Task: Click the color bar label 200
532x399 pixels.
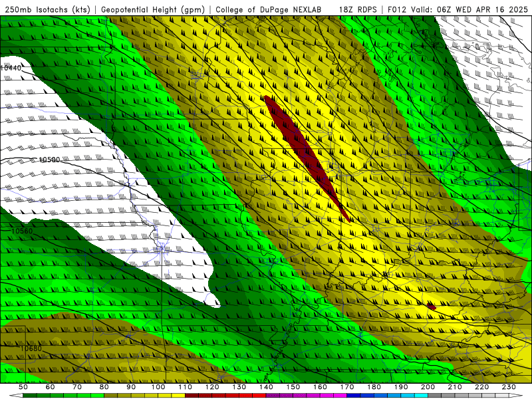Action: click(x=428, y=387)
